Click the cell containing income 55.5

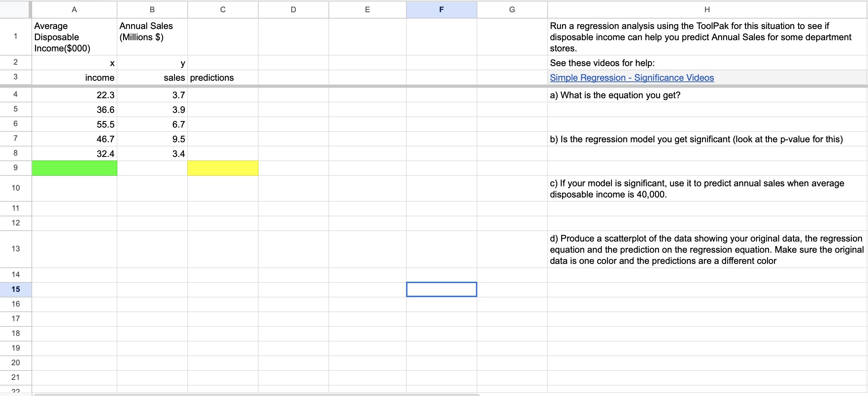(74, 124)
